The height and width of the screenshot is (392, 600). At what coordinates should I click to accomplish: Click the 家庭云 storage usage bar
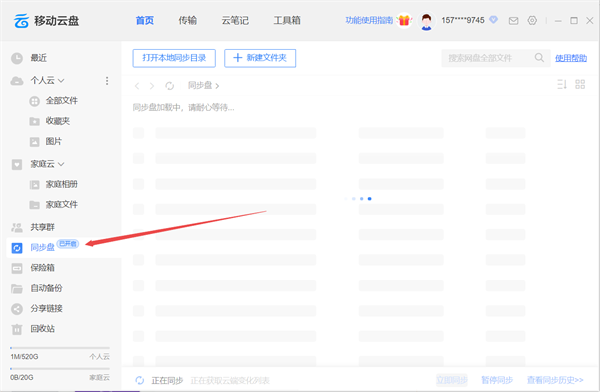pyautogui.click(x=60, y=369)
